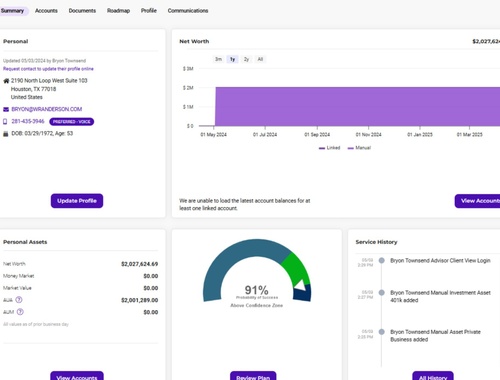Go to the Roadmap tab
This screenshot has height=380, width=500.
click(x=118, y=11)
